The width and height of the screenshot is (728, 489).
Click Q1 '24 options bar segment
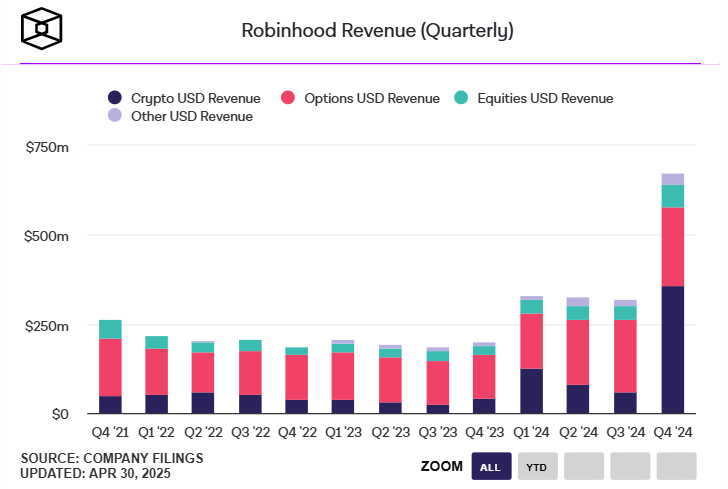[x=532, y=341]
